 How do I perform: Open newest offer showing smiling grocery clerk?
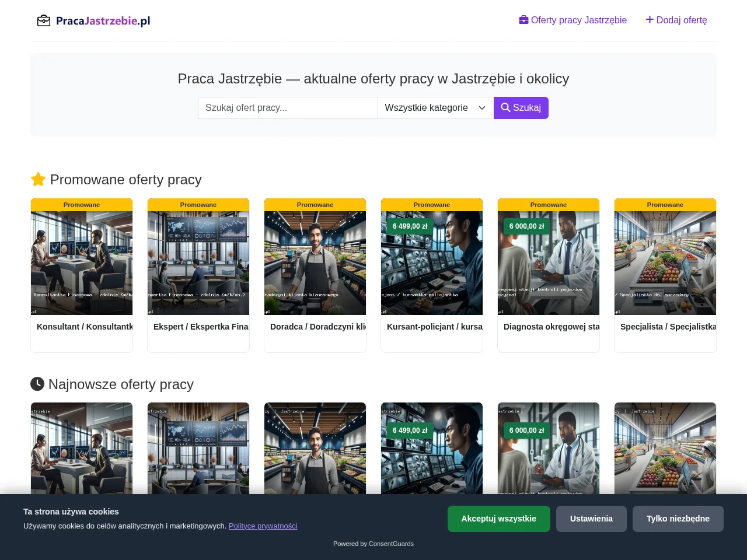point(315,448)
